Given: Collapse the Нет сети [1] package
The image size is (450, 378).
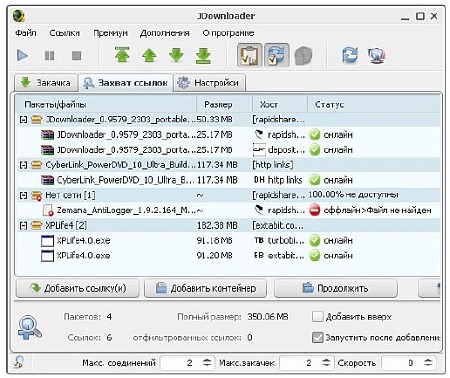Looking at the screenshot, I should coord(23,195).
